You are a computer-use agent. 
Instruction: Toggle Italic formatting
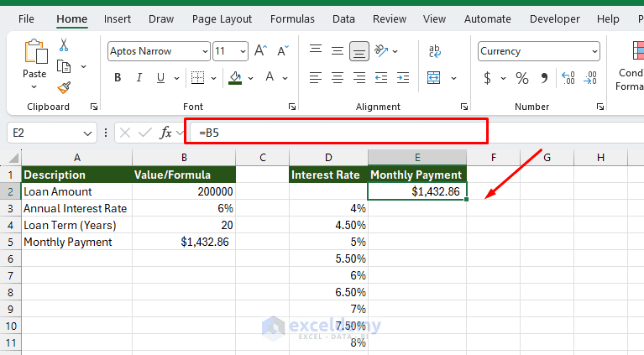point(139,77)
